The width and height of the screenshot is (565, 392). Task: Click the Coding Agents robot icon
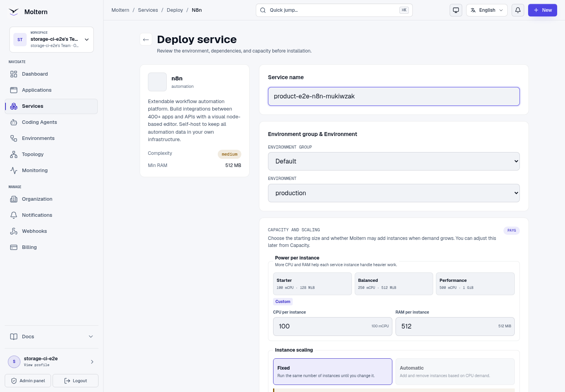[x=14, y=122]
